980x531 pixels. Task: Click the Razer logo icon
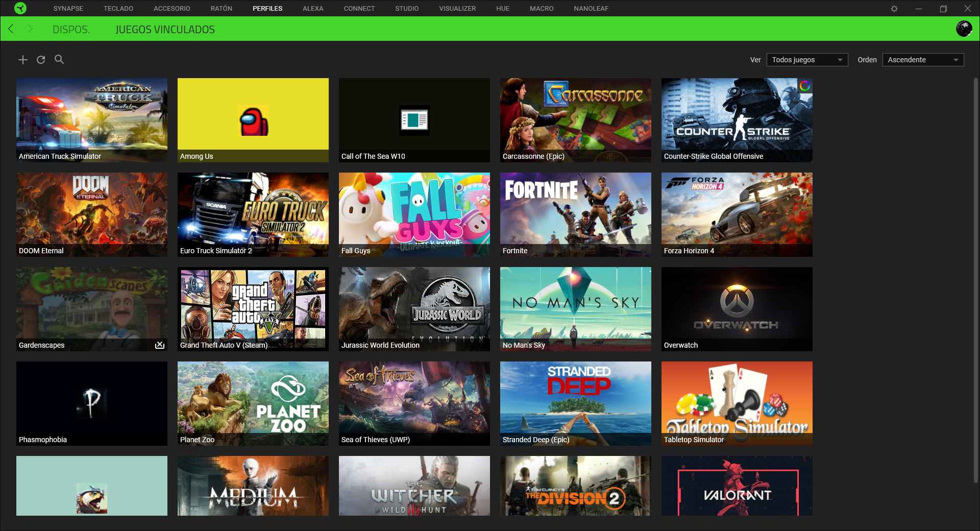click(20, 8)
